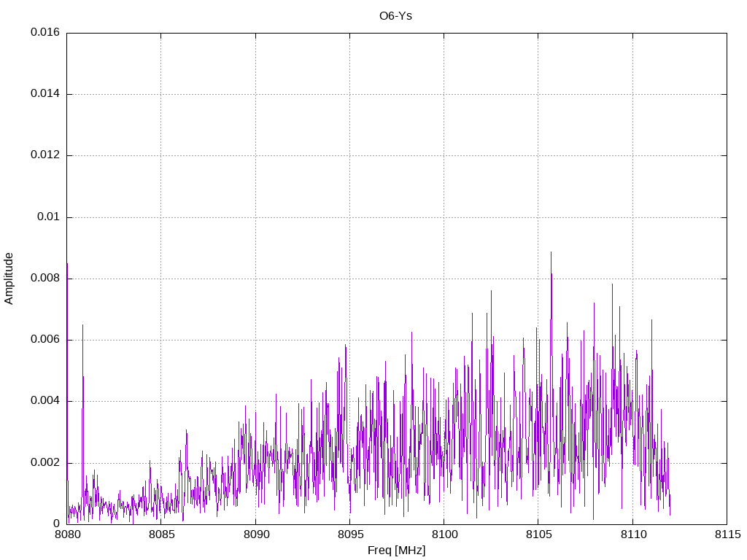The image size is (747, 560).
Task: Click the plot title O6-Ys
Action: [x=396, y=15]
